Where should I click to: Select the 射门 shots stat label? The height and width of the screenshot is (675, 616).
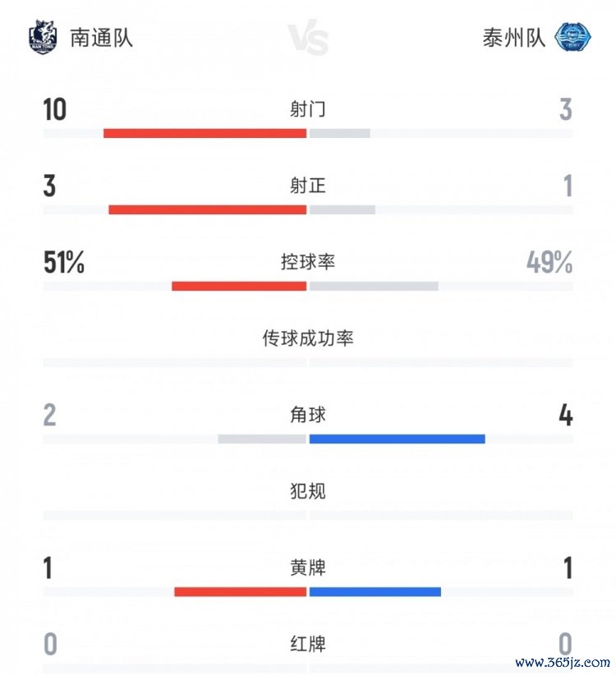pos(308,109)
